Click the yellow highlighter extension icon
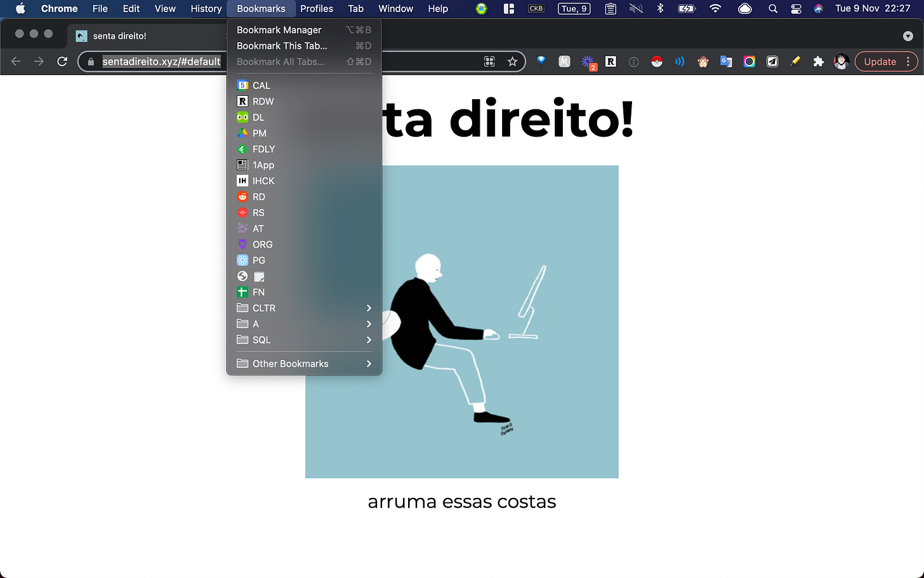The height and width of the screenshot is (578, 924). pos(795,62)
